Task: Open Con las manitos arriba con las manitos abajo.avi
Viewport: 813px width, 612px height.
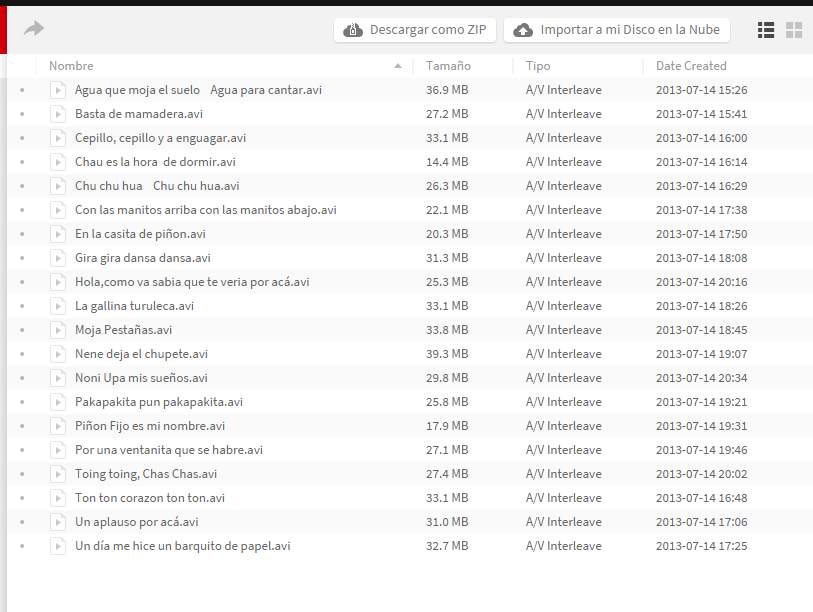Action: pos(205,210)
